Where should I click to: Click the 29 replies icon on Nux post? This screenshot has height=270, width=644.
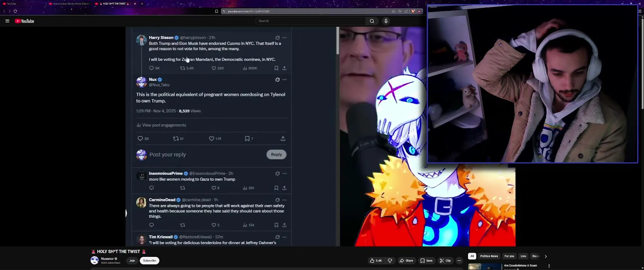143,139
